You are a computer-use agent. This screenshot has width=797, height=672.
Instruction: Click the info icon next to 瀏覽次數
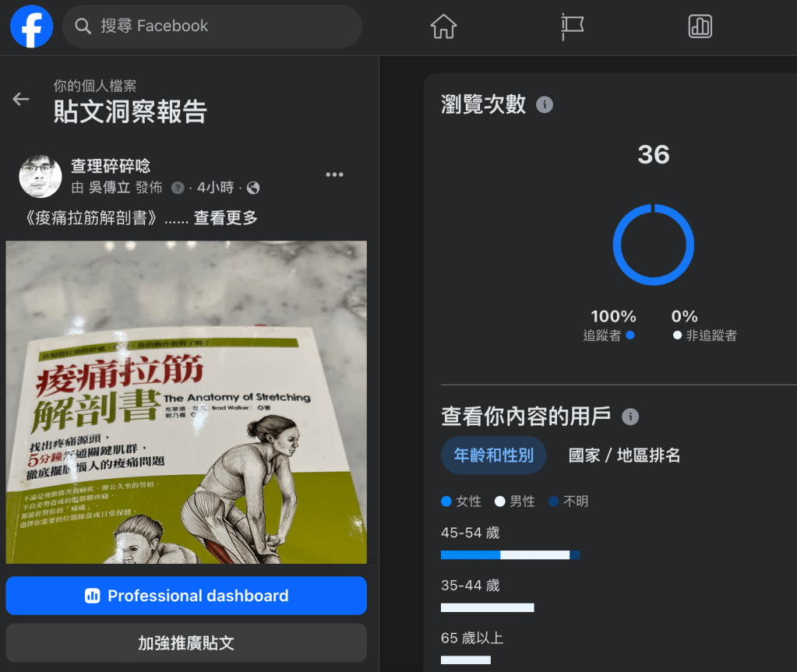point(545,105)
